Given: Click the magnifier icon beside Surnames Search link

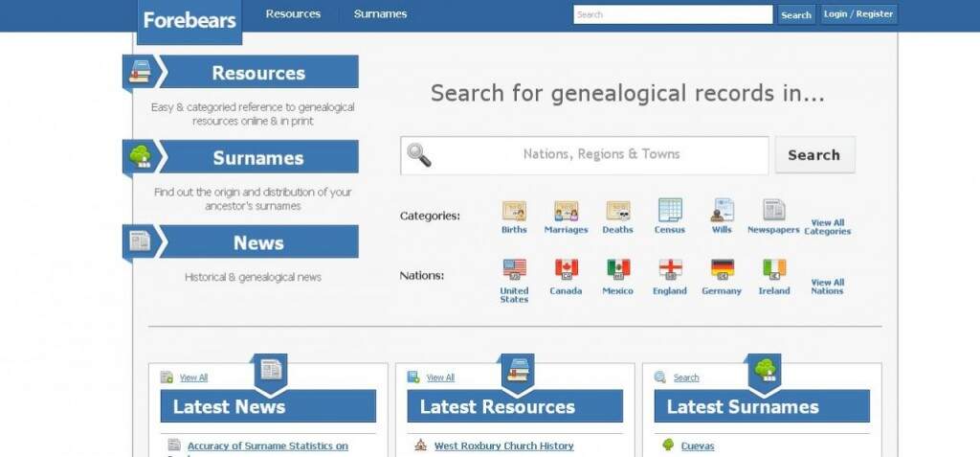Looking at the screenshot, I should [x=660, y=377].
